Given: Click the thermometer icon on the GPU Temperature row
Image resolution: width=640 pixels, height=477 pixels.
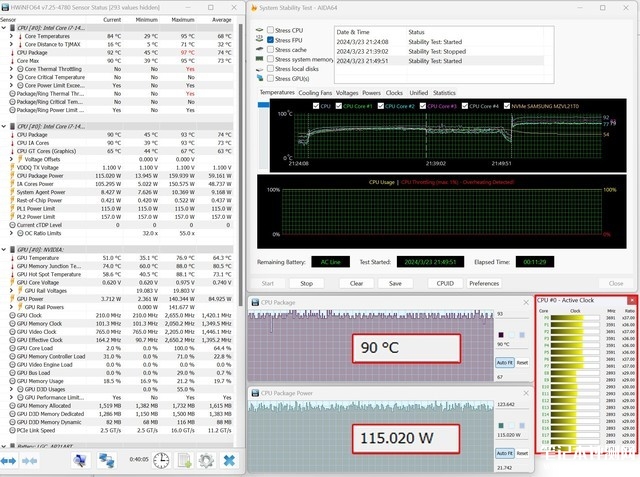Looking at the screenshot, I should (12, 258).
